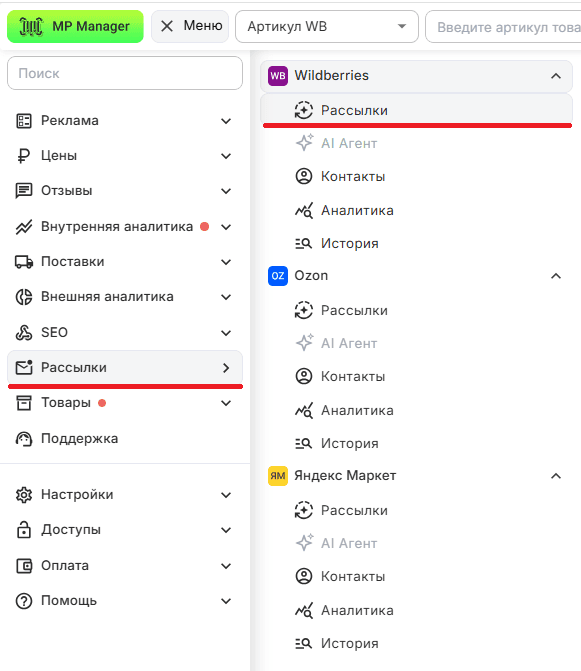Click the Аналитика icon under Ozon
This screenshot has height=671, width=581.
304,410
